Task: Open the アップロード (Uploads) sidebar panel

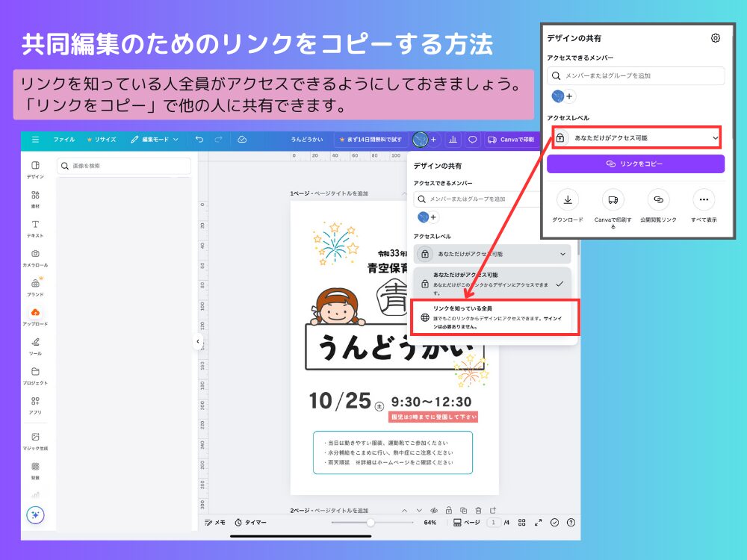Action: pyautogui.click(x=35, y=316)
